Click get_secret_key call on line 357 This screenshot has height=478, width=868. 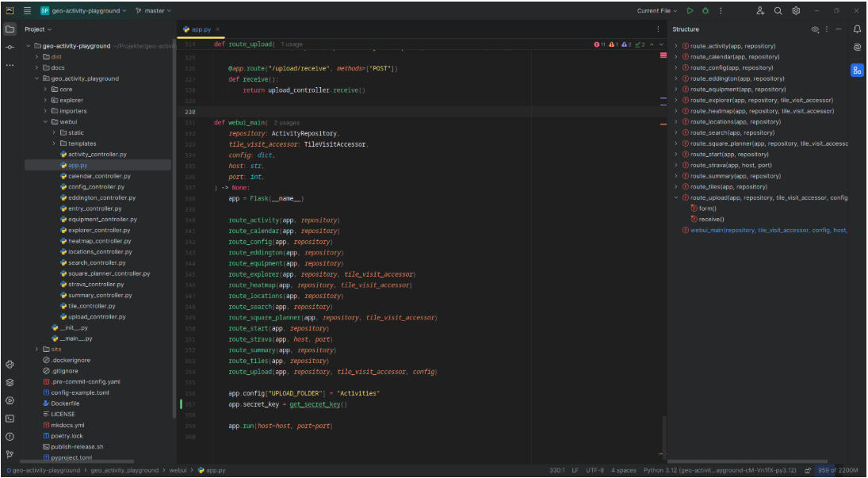(315, 404)
